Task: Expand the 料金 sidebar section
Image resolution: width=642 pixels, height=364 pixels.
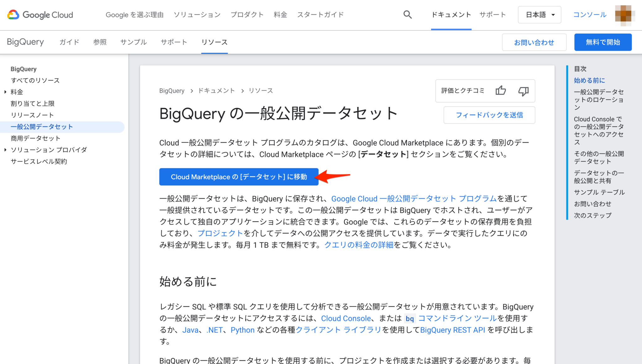Action: [x=16, y=92]
